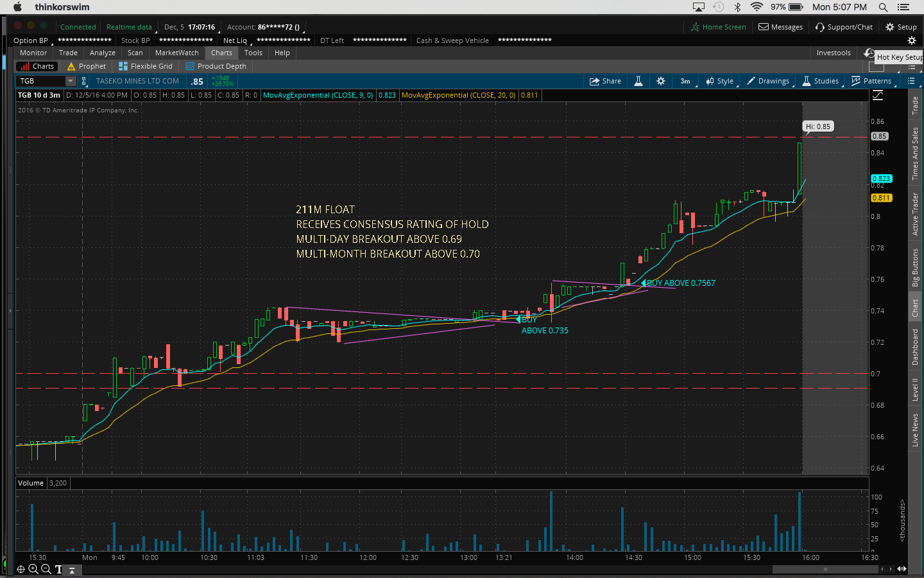This screenshot has height=578, width=924.
Task: Open the Help main tab
Action: [282, 53]
